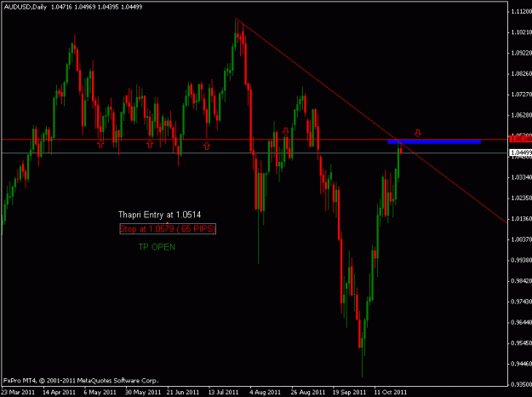The image size is (532, 397).
Task: Select the 'Stop at 1.0579 ( 65 PIPS)' label
Action: (x=168, y=229)
